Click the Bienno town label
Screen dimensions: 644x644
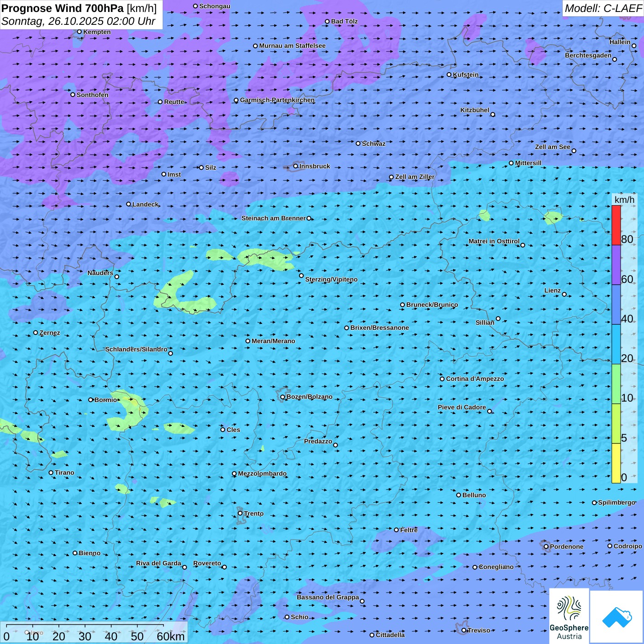point(89,553)
